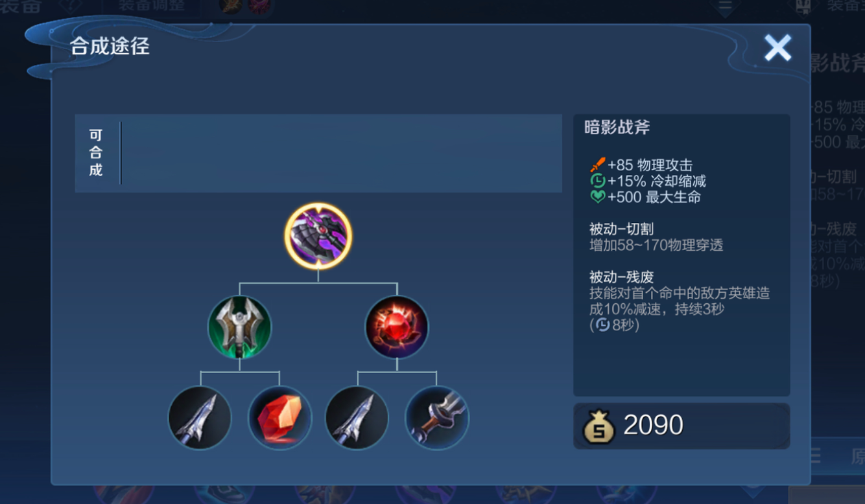This screenshot has width=865, height=504.
Task: Tap the brown-hilted sword base item
Action: tap(437, 418)
